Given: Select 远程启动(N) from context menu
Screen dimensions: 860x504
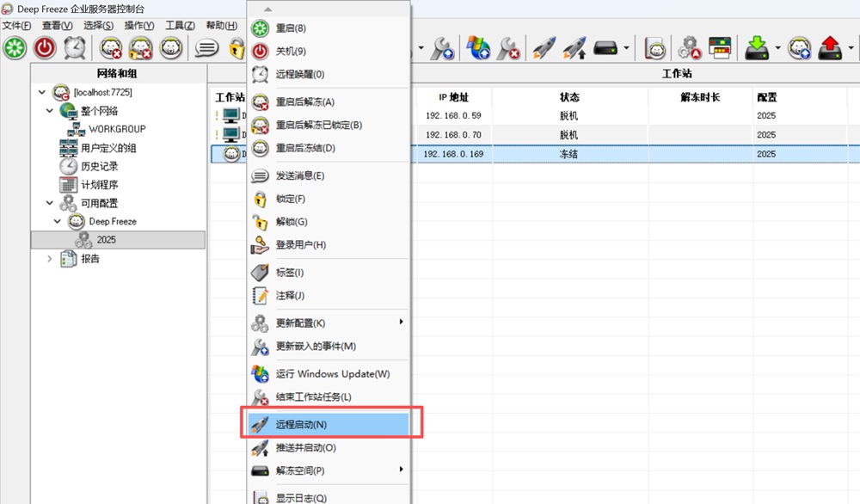Looking at the screenshot, I should click(301, 424).
